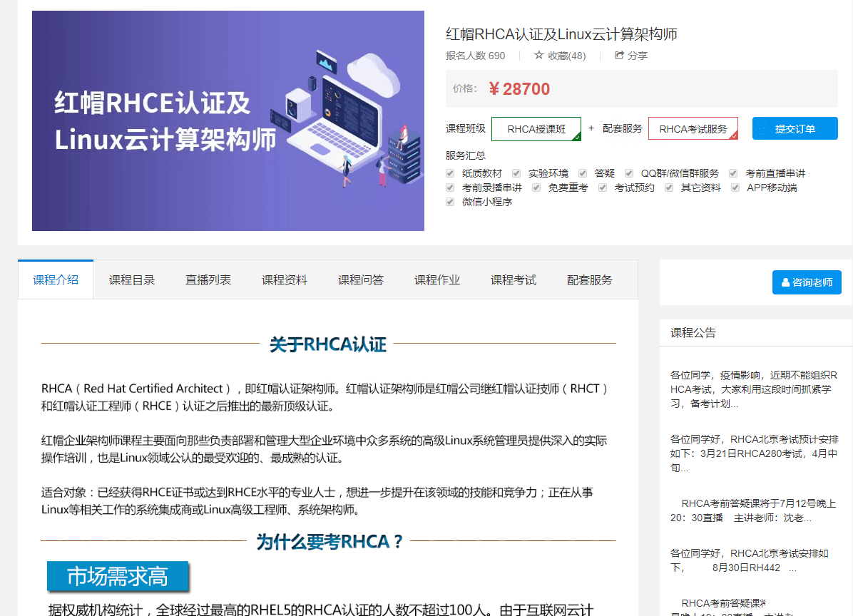The height and width of the screenshot is (616, 853).
Task: Click the course banner image
Action: tap(228, 121)
